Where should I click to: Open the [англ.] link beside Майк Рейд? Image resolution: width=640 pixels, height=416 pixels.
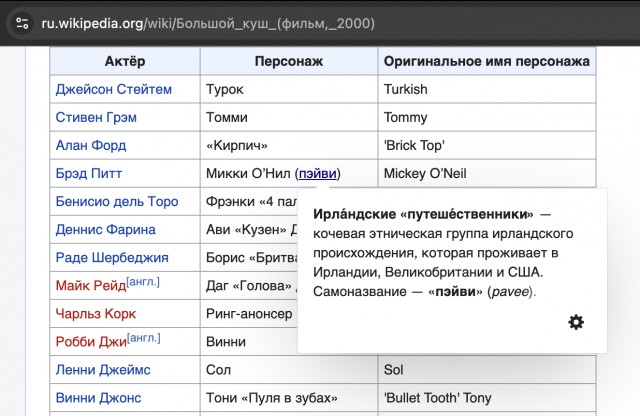pos(143,282)
